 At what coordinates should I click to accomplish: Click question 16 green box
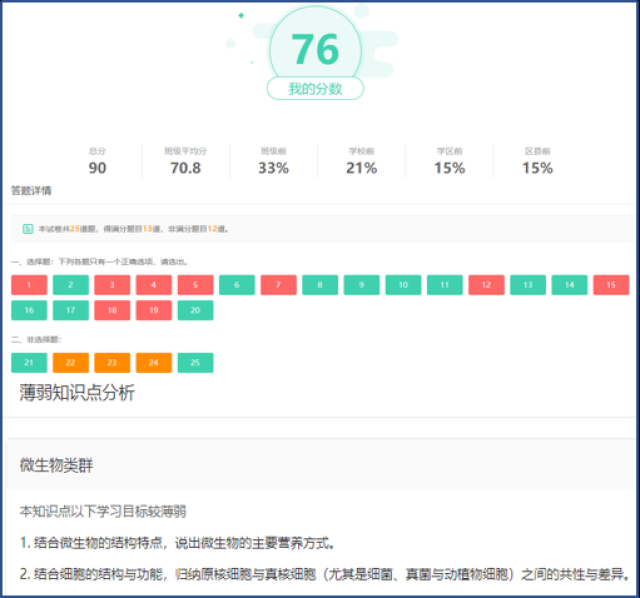(x=29, y=311)
